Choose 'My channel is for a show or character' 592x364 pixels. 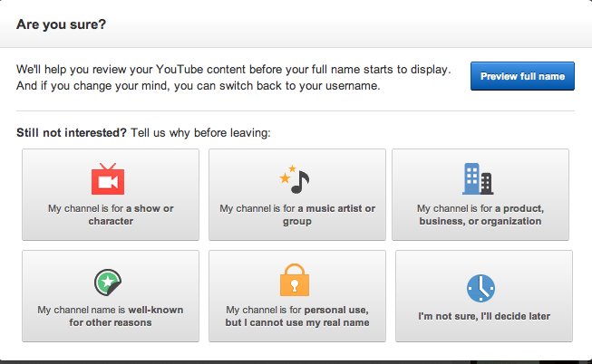pos(111,195)
